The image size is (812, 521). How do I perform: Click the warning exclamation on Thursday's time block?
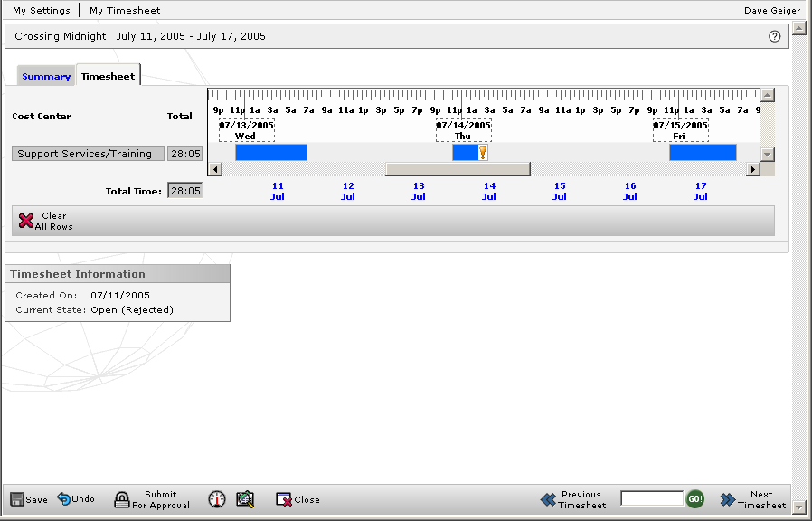(x=485, y=152)
